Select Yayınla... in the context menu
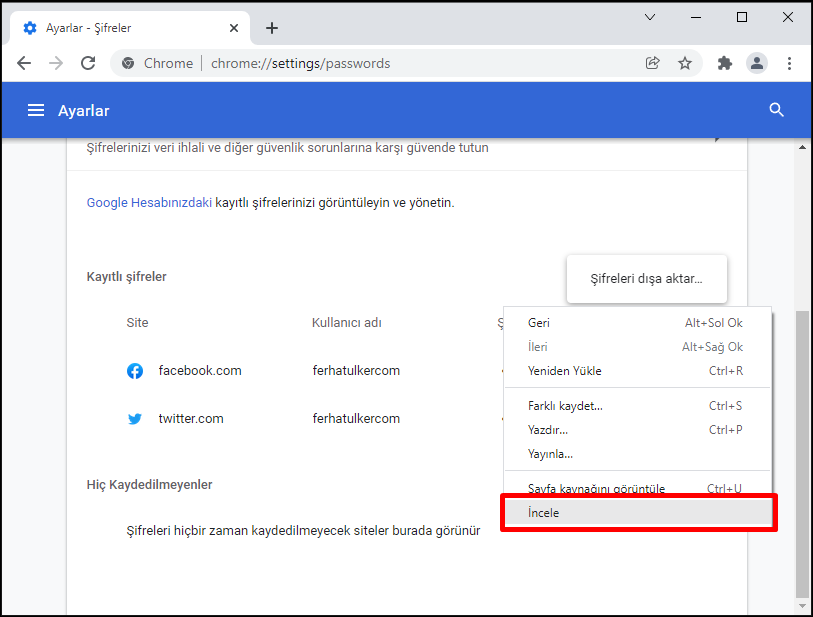813x617 pixels. (x=638, y=454)
